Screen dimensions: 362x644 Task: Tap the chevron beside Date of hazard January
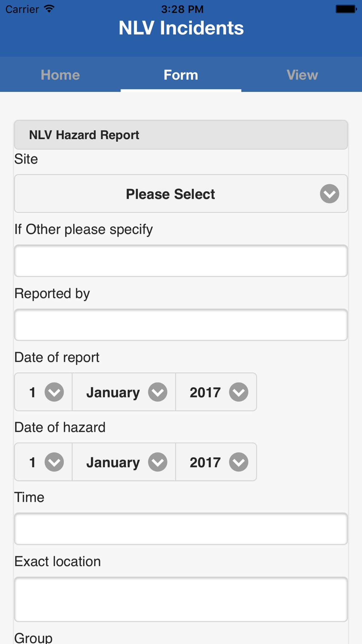[x=158, y=462]
